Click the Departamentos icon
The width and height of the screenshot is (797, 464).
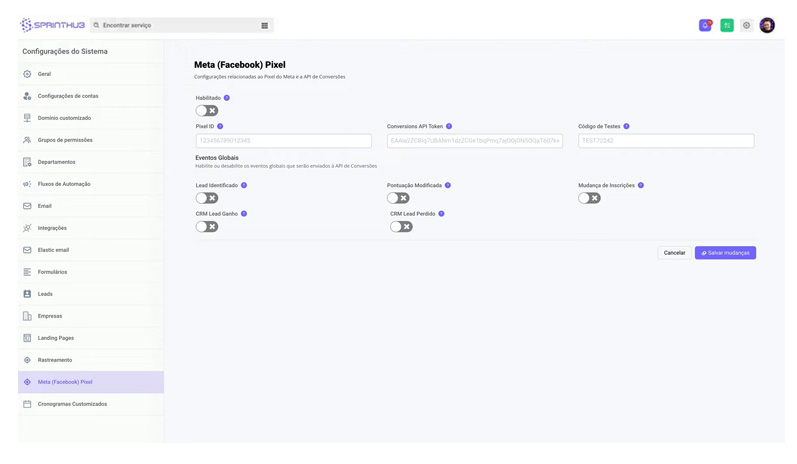pyautogui.click(x=27, y=162)
